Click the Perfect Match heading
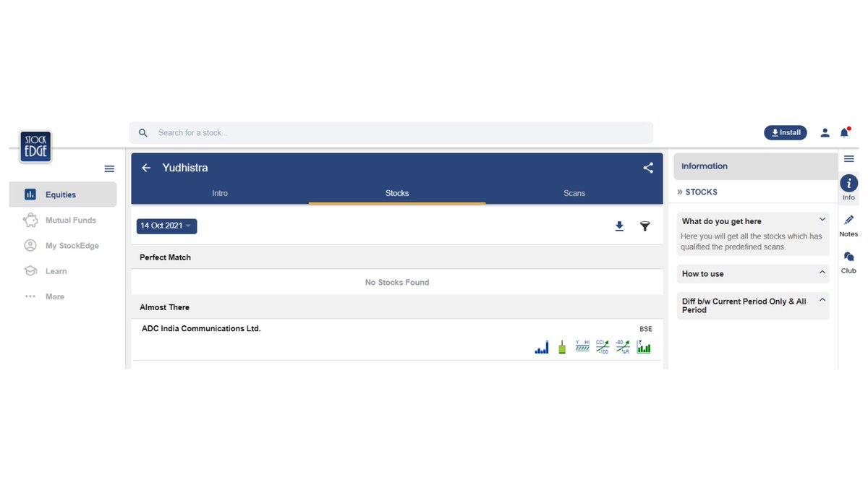The width and height of the screenshot is (868, 488). point(166,257)
